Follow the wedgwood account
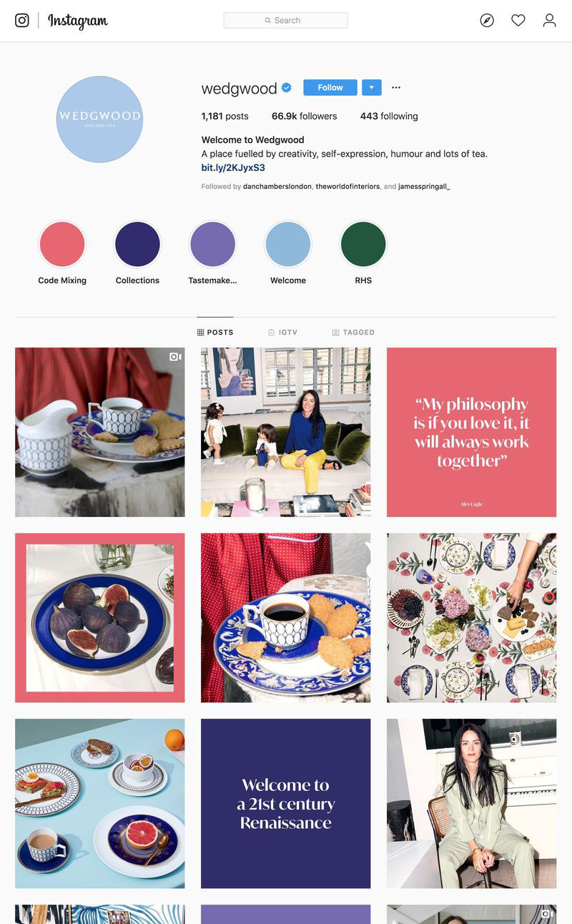The height and width of the screenshot is (924, 572). (x=330, y=87)
